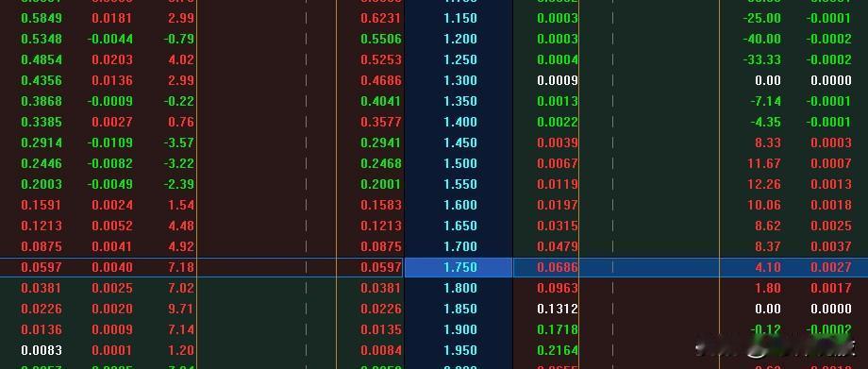Click percent change 9.71
Image resolution: width=868 pixels, height=369 pixels.
181,310
